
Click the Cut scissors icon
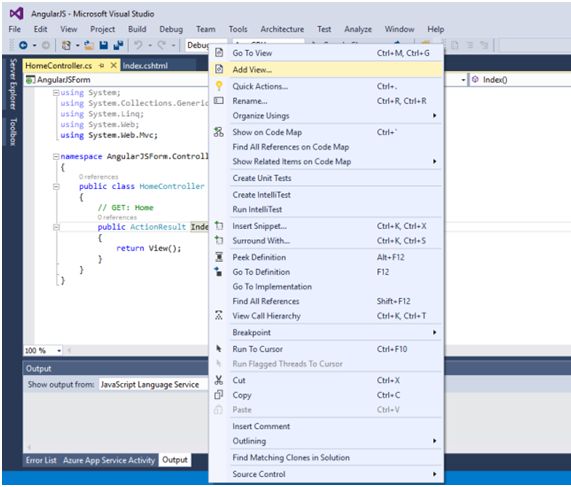218,380
